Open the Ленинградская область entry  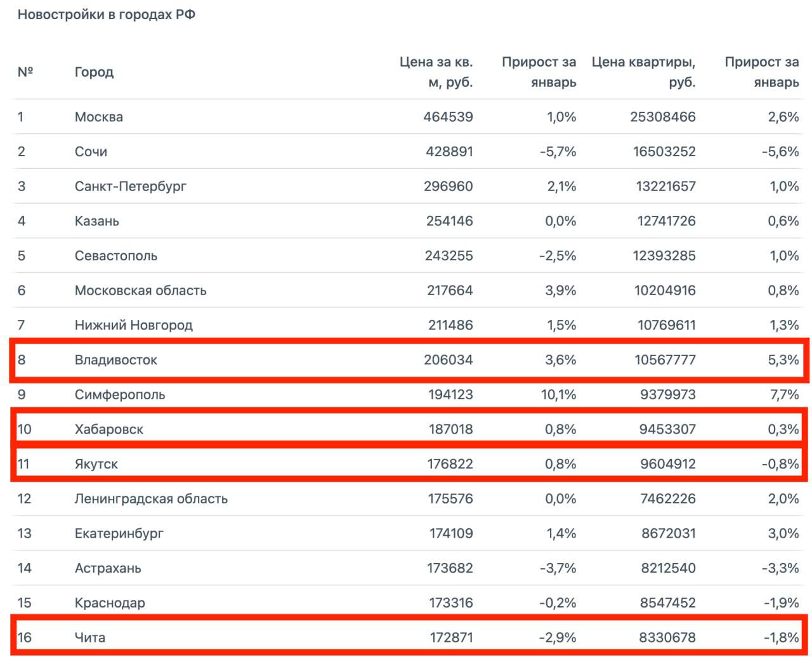tap(151, 499)
